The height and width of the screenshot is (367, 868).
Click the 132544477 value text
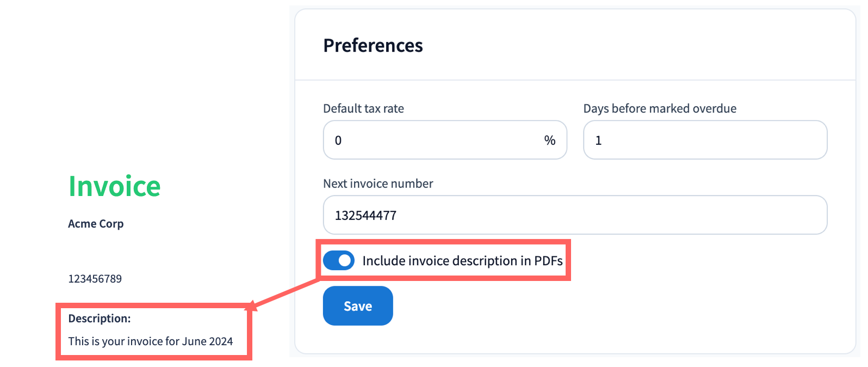(x=365, y=216)
